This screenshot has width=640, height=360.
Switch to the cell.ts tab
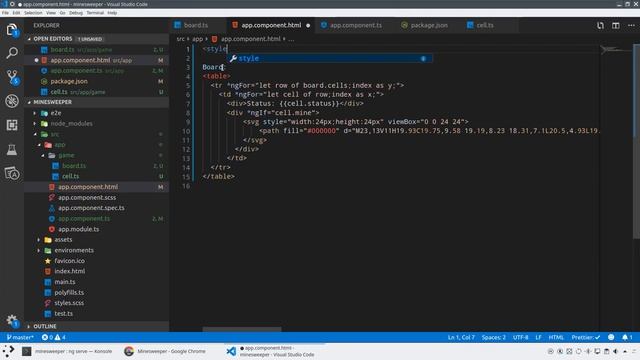(485, 25)
